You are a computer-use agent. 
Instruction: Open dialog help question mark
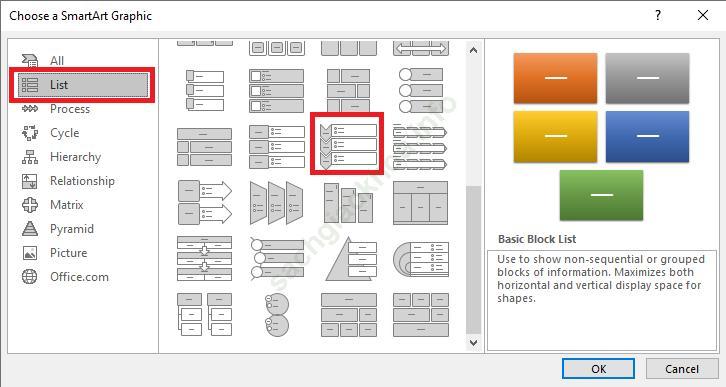tap(658, 15)
